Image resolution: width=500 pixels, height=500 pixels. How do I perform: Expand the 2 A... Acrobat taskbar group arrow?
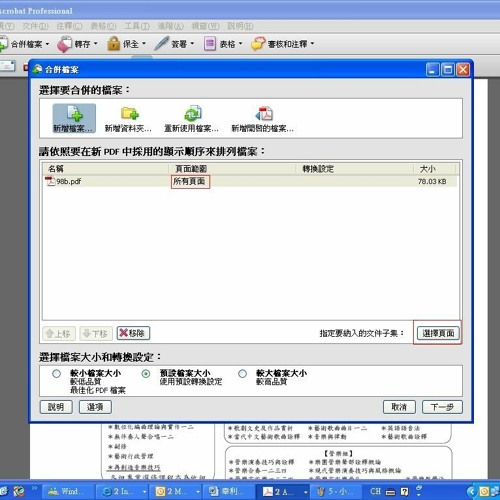pyautogui.click(x=306, y=492)
